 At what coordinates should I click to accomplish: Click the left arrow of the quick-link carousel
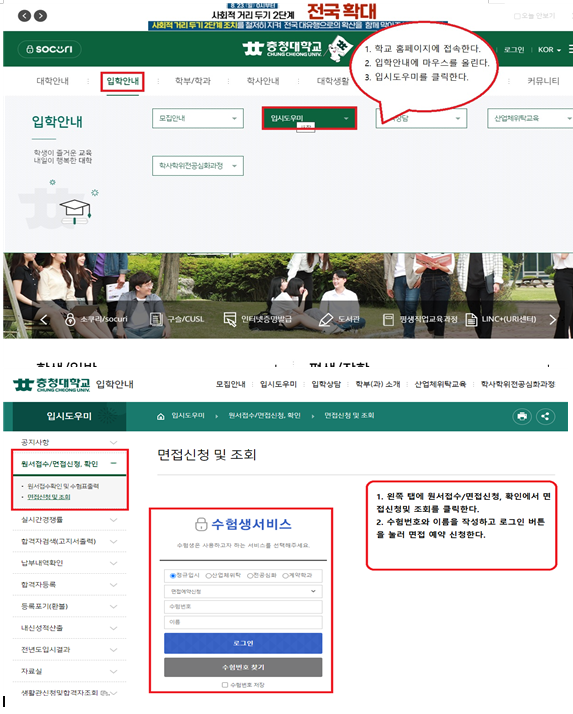43,320
